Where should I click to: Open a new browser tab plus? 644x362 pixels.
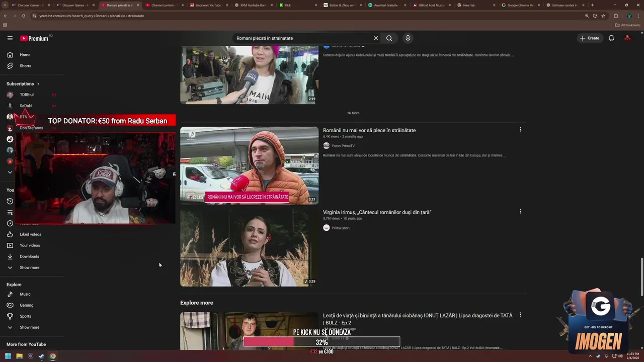point(592,5)
